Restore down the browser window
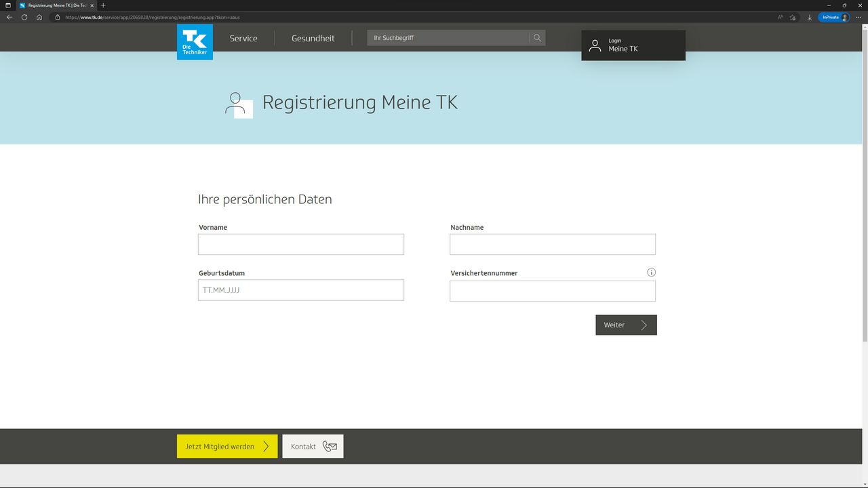This screenshot has width=868, height=488. pyautogui.click(x=844, y=5)
